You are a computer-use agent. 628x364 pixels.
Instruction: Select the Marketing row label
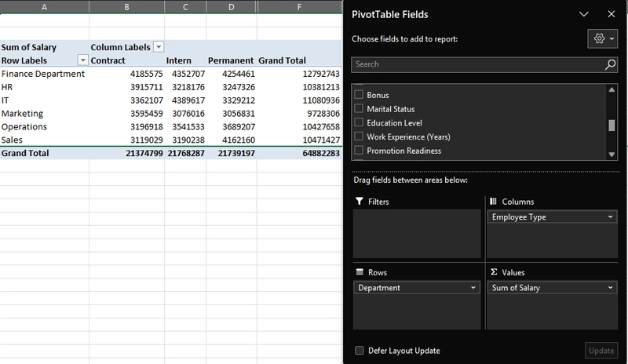[45, 113]
